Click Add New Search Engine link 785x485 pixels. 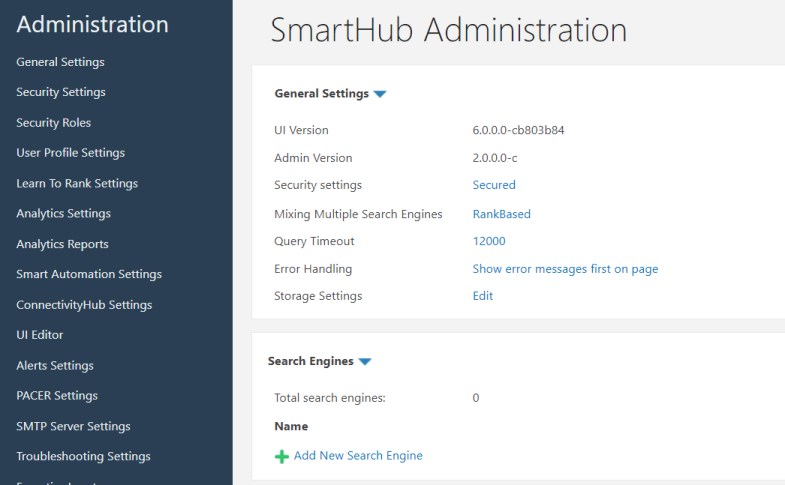point(358,456)
